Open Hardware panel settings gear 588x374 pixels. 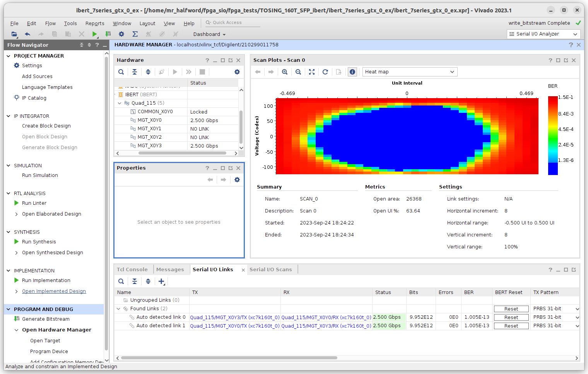click(x=237, y=72)
